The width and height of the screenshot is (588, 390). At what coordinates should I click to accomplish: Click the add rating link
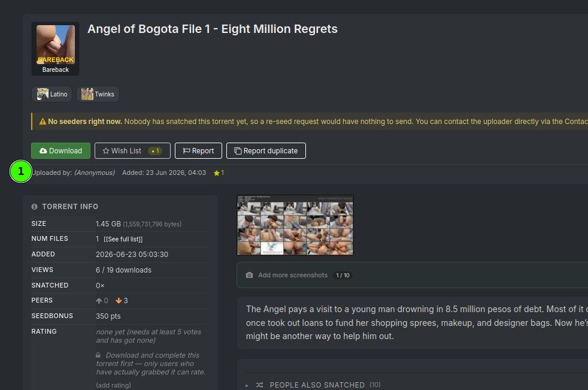point(113,385)
